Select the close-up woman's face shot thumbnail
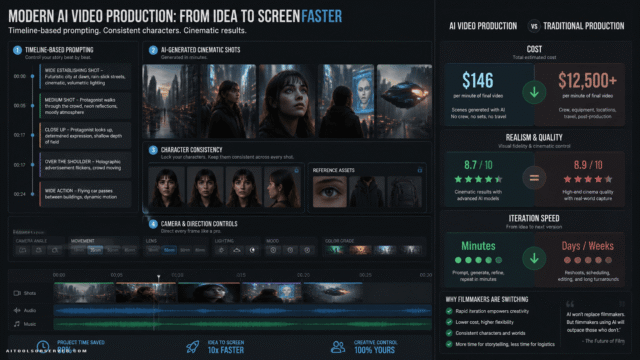Screen dimensions: 640x360 (x=287, y=101)
